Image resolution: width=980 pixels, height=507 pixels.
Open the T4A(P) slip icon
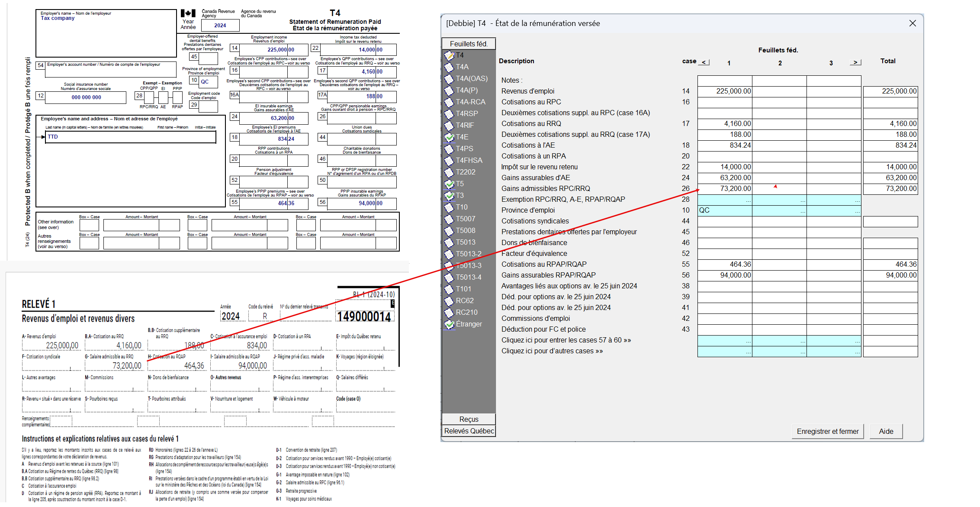pos(449,90)
